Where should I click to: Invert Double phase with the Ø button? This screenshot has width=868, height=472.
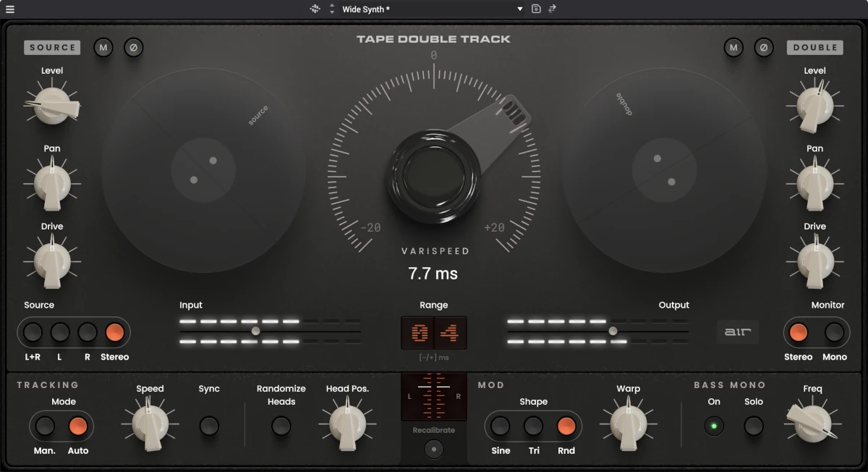pos(765,48)
